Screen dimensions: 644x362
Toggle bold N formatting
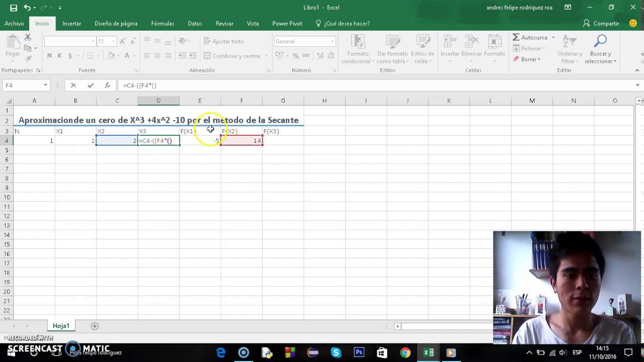coord(49,56)
